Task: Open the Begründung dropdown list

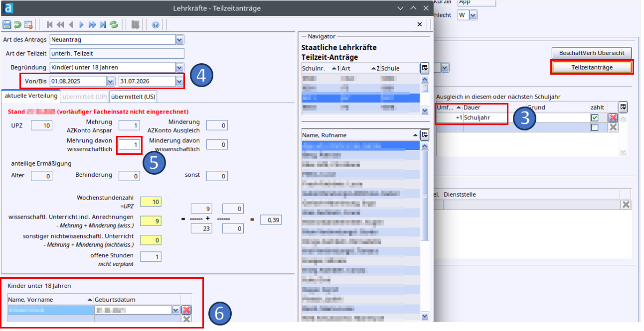Action: pos(179,67)
